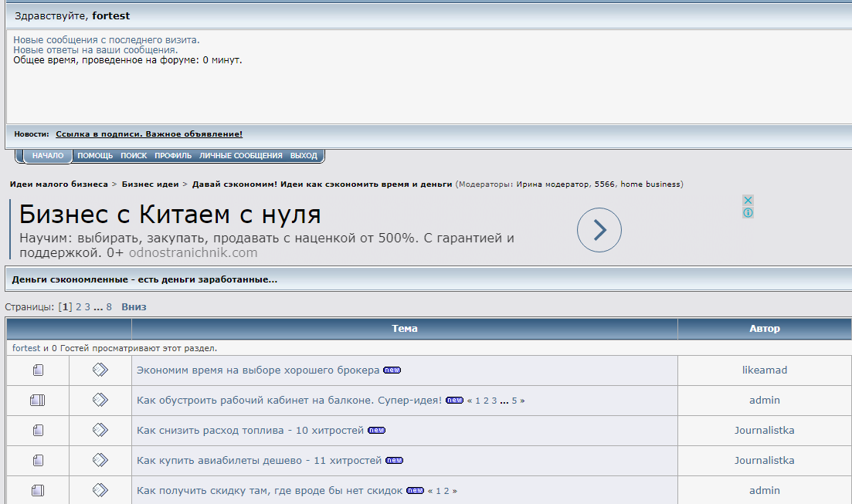Screen dimensions: 852x504
Task: Open admin profile in discount thread row
Action: pyautogui.click(x=765, y=490)
